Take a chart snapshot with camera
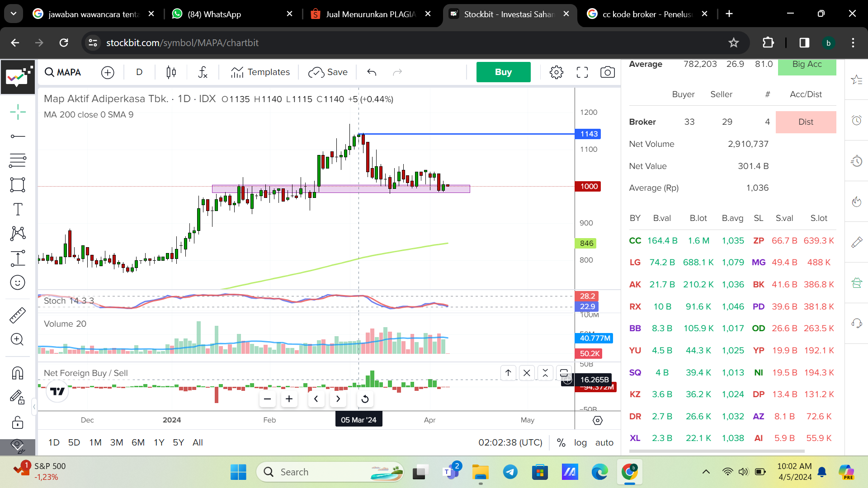This screenshot has height=488, width=868. (x=608, y=72)
